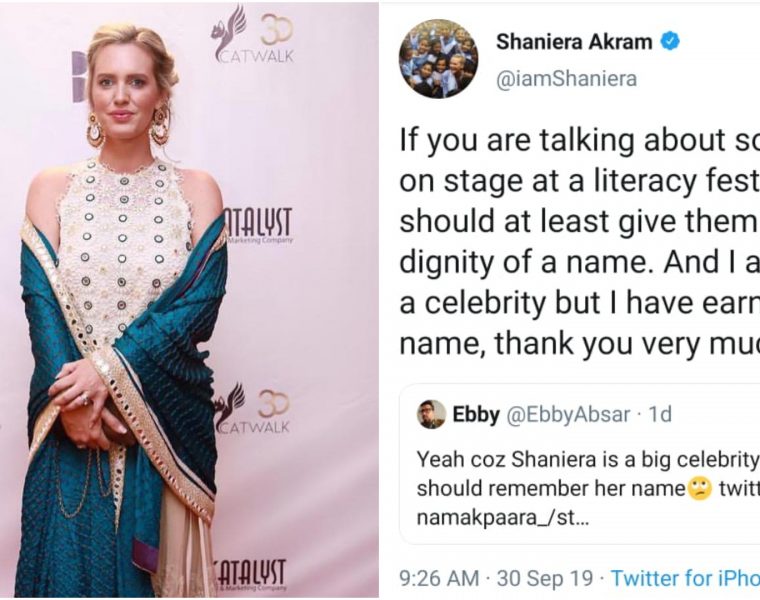Screen dimensions: 760x600
Task: Open the @iamShaniera handle
Action: coord(566,79)
